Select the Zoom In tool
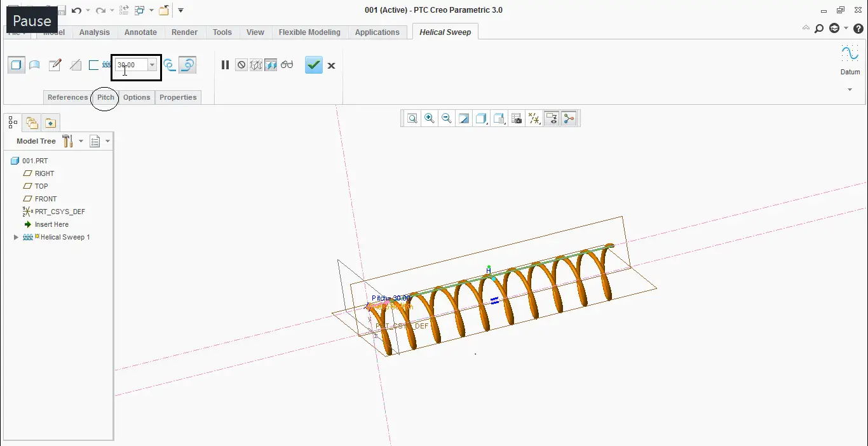868x446 pixels. (x=430, y=118)
